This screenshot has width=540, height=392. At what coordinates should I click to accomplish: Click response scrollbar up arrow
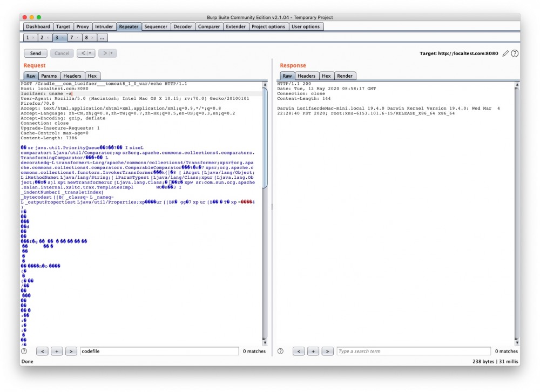tap(517, 84)
